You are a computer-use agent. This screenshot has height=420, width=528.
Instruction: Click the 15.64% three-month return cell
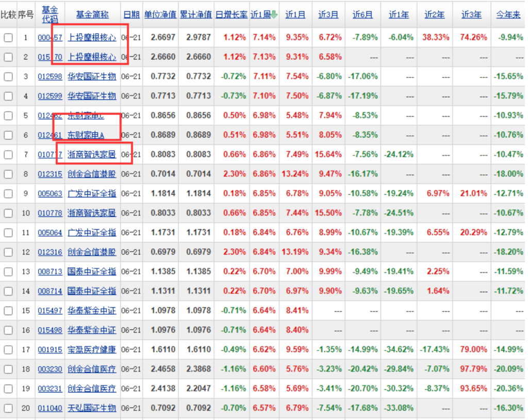[328, 155]
